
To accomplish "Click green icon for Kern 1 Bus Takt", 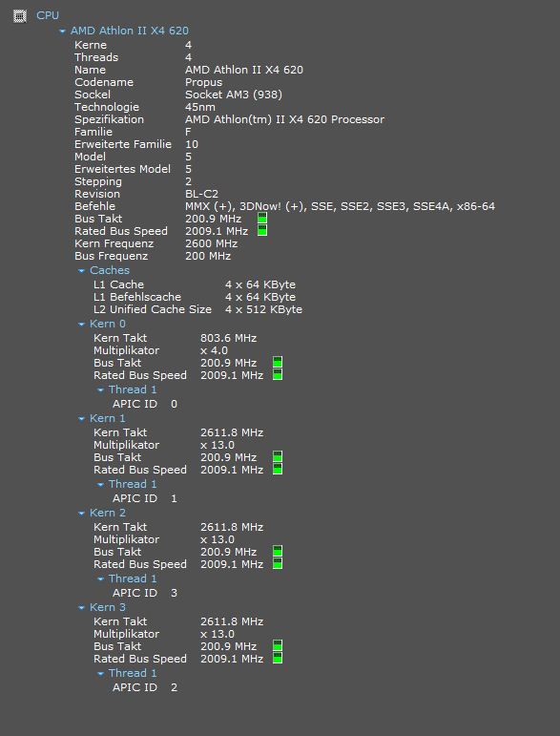I will click(278, 456).
